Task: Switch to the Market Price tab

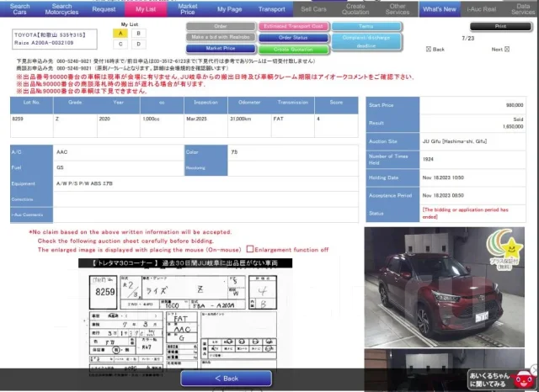Action: pos(188,9)
